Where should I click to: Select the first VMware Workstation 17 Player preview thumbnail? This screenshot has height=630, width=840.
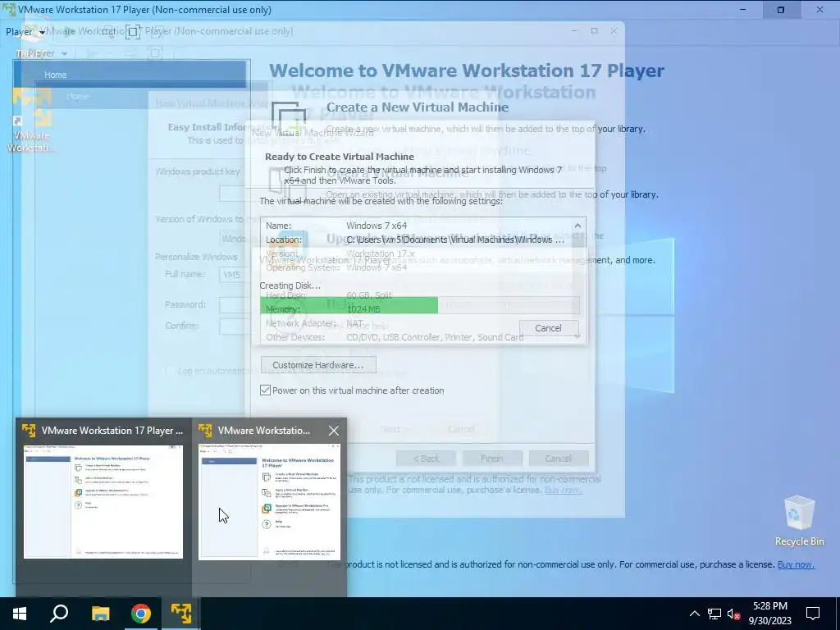click(x=103, y=501)
